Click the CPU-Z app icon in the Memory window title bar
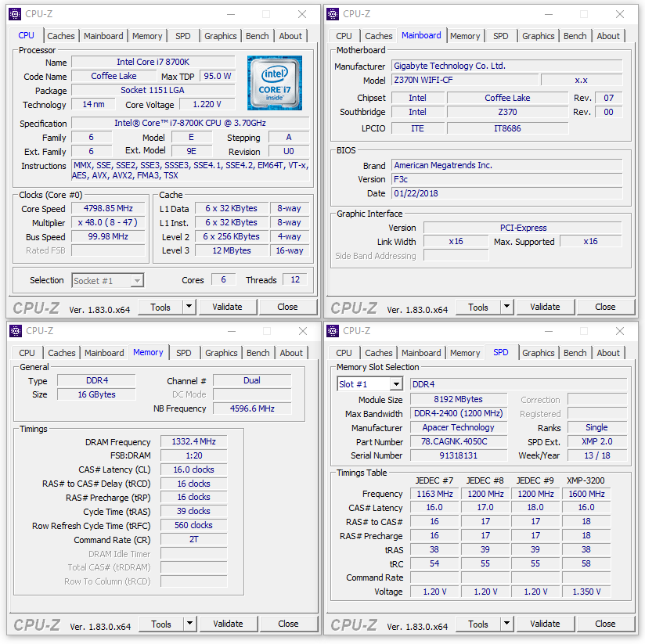Screen dimensions: 645x644 16,331
